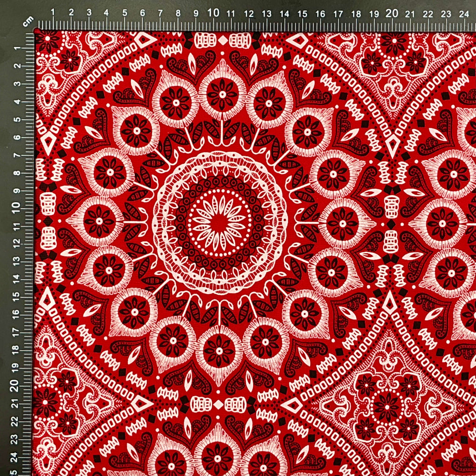476x476 pixels.
Task: Click the number 1 on the horizontal ruler
Action: coord(53,13)
